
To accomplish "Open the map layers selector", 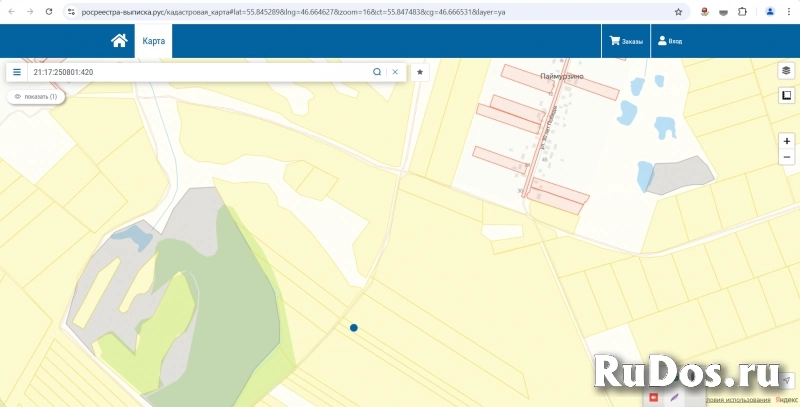I will coord(787,71).
